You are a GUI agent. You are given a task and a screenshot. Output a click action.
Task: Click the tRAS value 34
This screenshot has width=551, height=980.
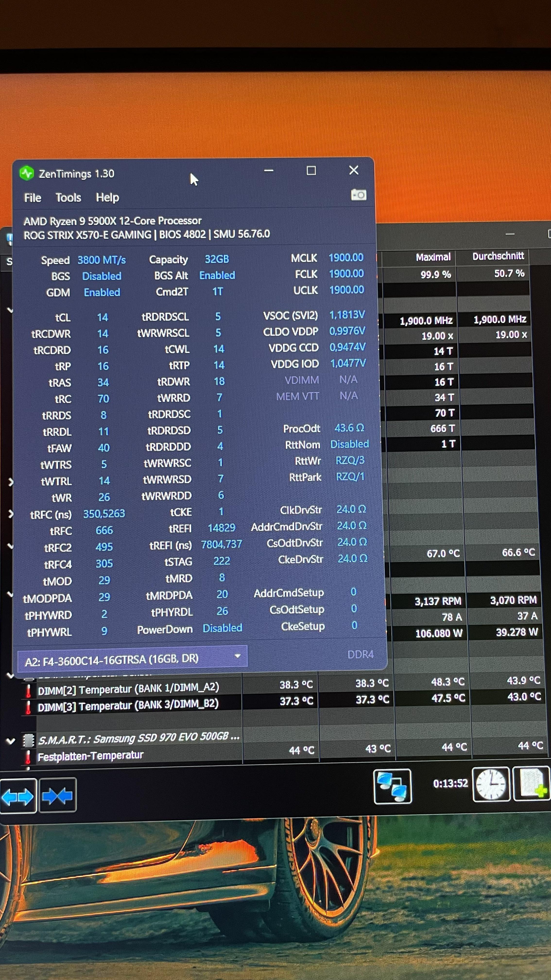coord(103,382)
